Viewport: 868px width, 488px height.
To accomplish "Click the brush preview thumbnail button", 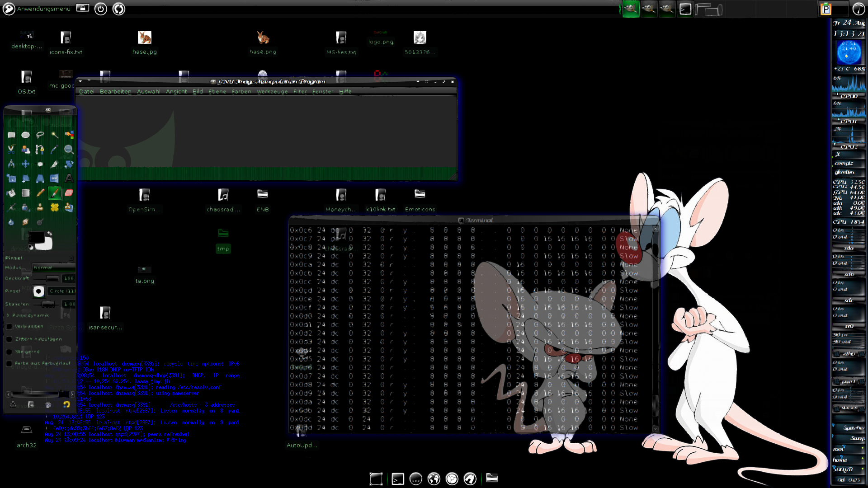I will pos(39,291).
